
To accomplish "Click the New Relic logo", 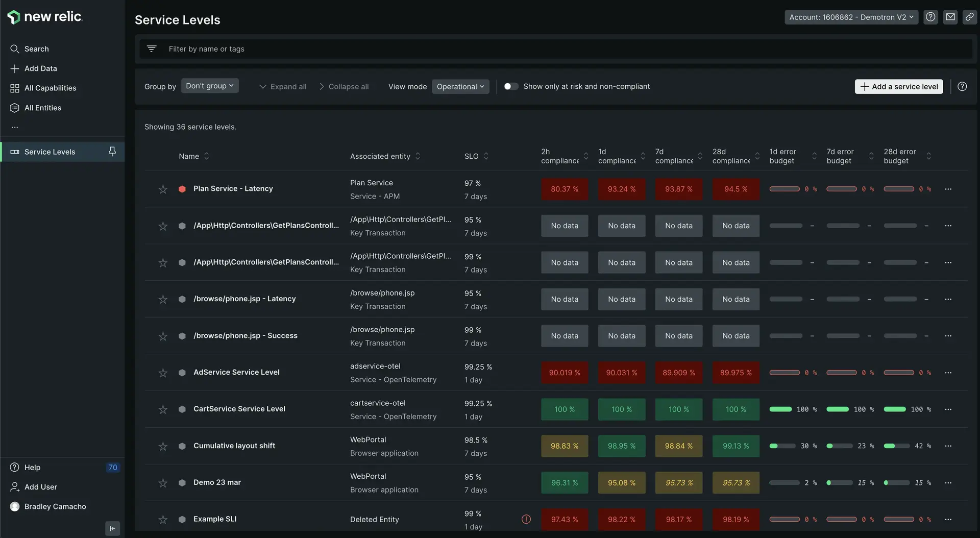I will (44, 17).
